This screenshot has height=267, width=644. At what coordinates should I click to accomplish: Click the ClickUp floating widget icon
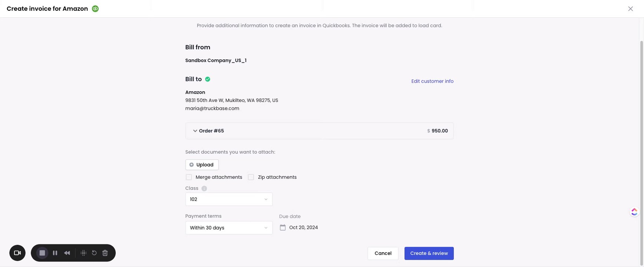tap(634, 212)
